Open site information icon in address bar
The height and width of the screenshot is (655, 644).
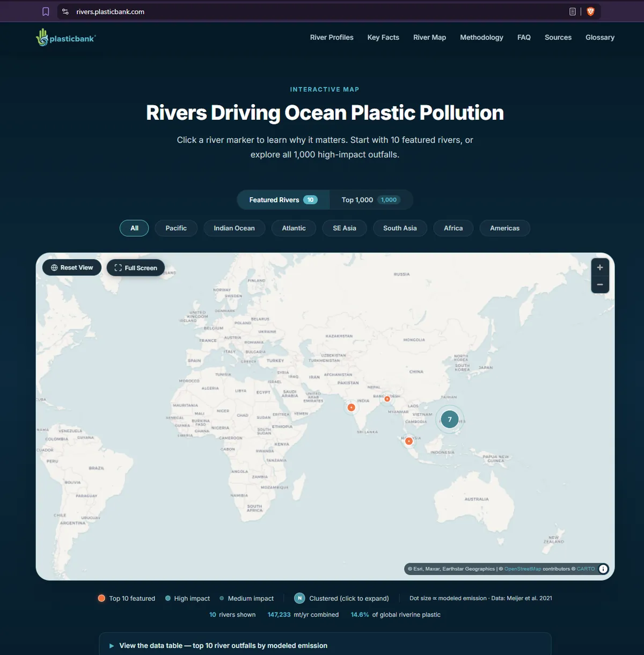coord(65,12)
